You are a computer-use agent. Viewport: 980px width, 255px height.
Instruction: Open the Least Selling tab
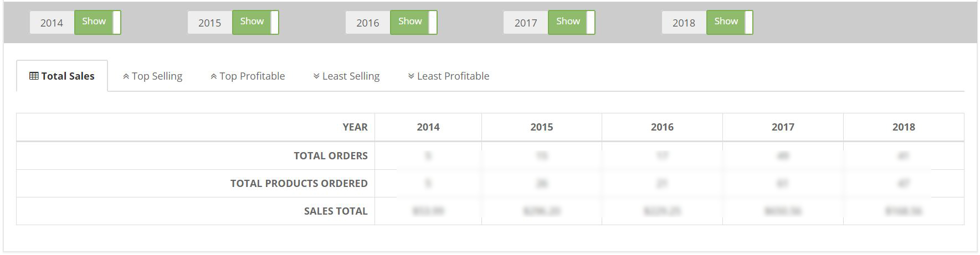point(346,76)
